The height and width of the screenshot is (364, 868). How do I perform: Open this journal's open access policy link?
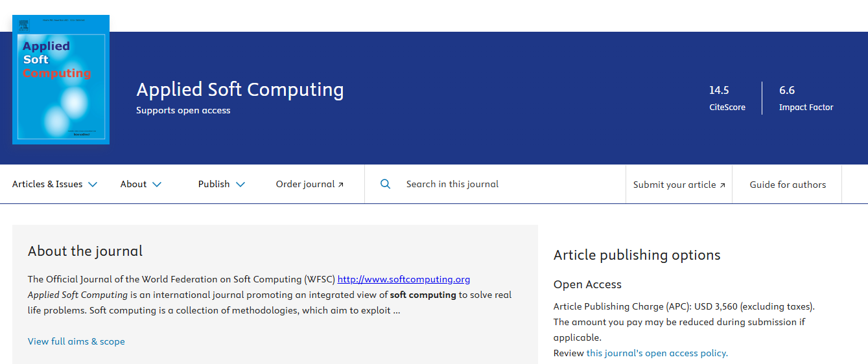point(657,353)
